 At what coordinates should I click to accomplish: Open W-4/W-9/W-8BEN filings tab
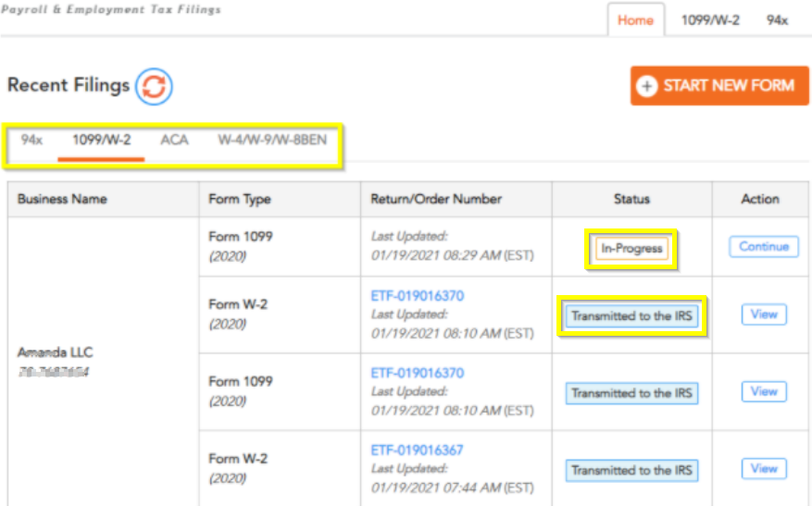click(272, 140)
